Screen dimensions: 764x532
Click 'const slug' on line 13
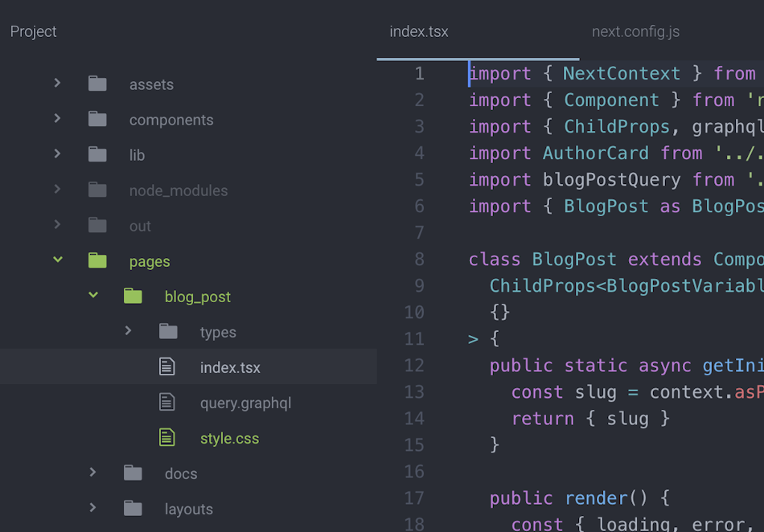tap(564, 392)
